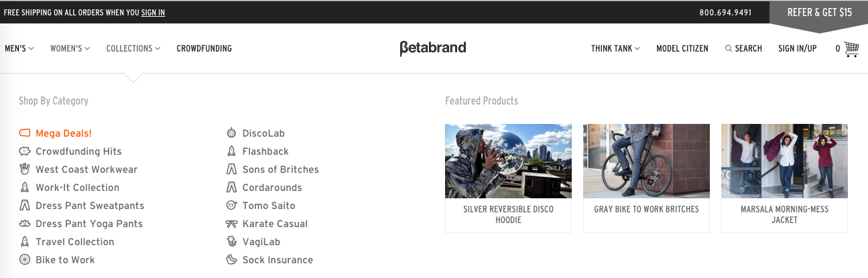This screenshot has width=868, height=278.
Task: Go to the Model Citizen page
Action: tap(682, 48)
